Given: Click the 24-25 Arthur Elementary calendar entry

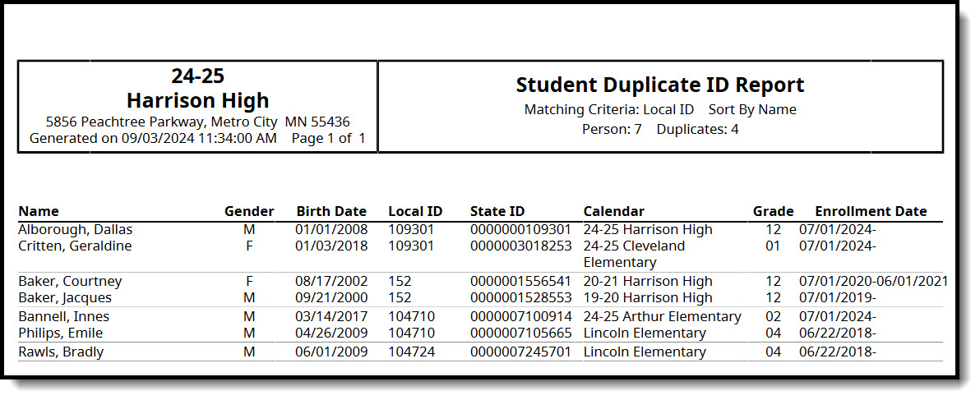Looking at the screenshot, I should click(x=662, y=316).
